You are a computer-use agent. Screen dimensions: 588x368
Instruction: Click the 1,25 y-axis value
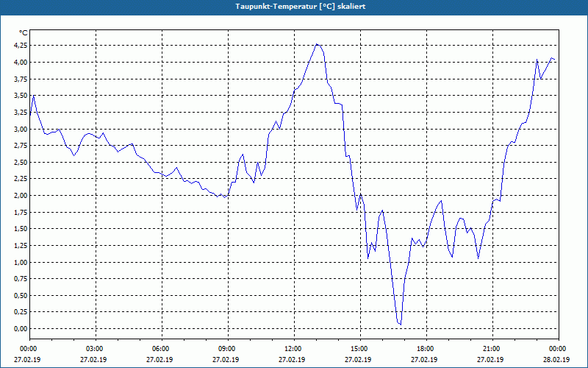tap(21, 246)
